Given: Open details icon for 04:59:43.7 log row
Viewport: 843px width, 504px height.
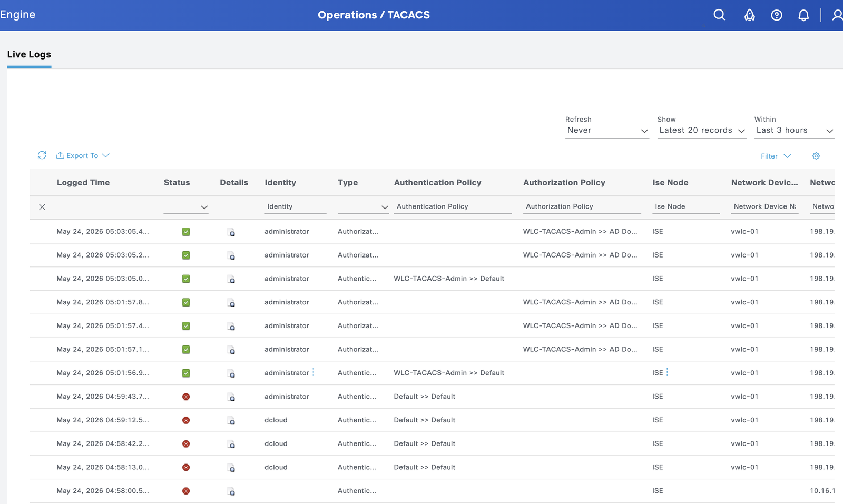Looking at the screenshot, I should pyautogui.click(x=231, y=397).
